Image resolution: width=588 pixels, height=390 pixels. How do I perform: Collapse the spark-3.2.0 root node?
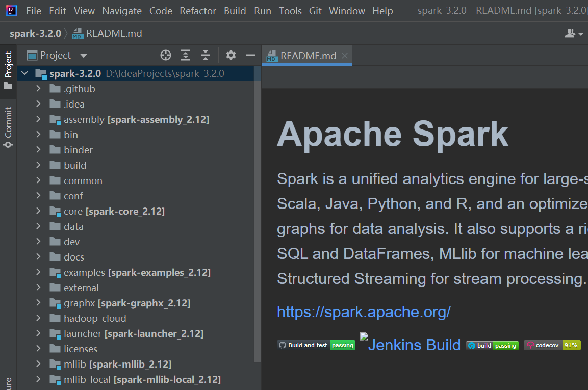pos(25,73)
